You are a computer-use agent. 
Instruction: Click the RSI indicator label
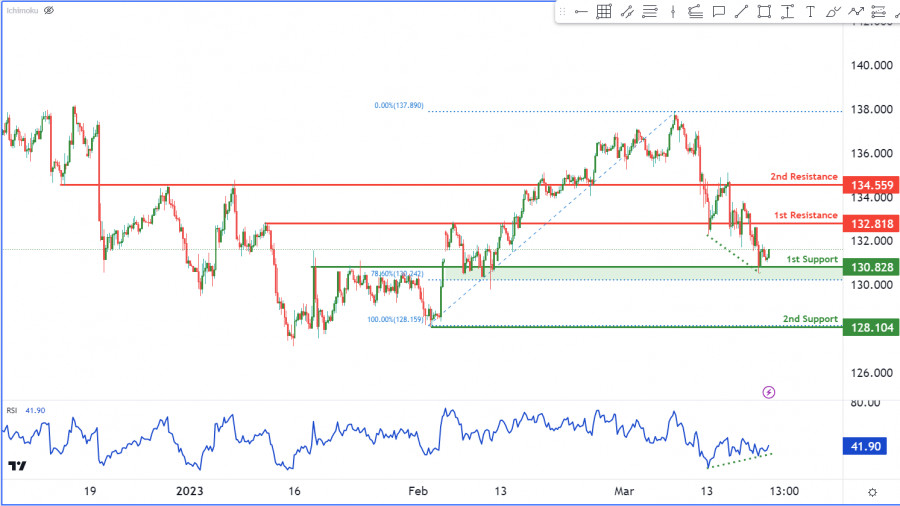pyautogui.click(x=11, y=410)
